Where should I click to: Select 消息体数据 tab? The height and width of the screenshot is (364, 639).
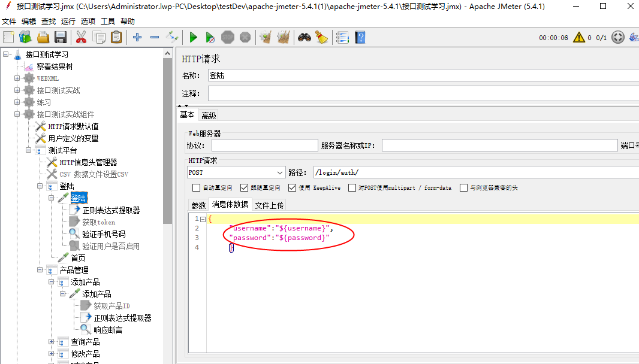[230, 204]
